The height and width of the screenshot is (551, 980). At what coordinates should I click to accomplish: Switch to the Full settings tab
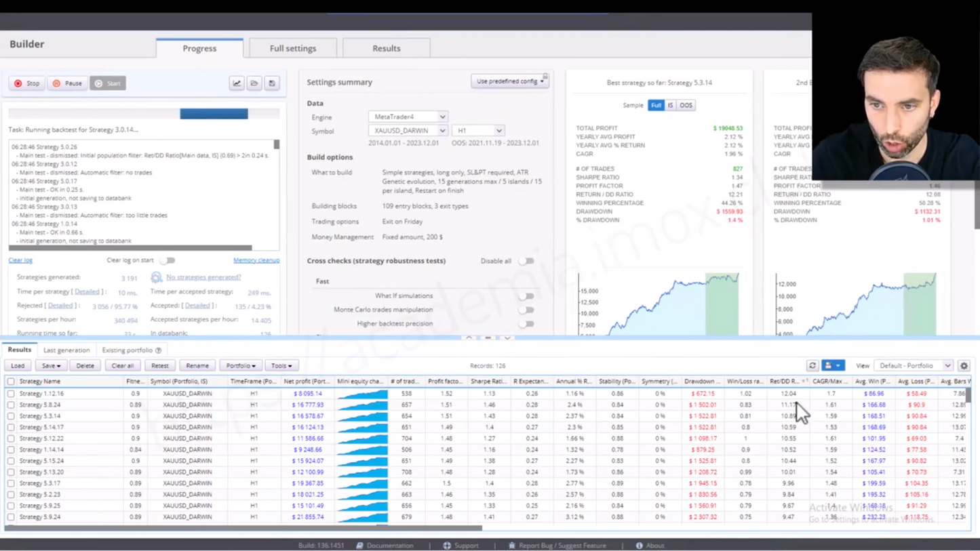[293, 48]
